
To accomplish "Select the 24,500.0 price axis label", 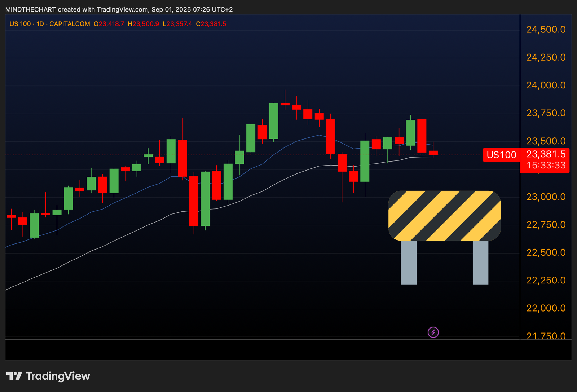I will 546,30.
